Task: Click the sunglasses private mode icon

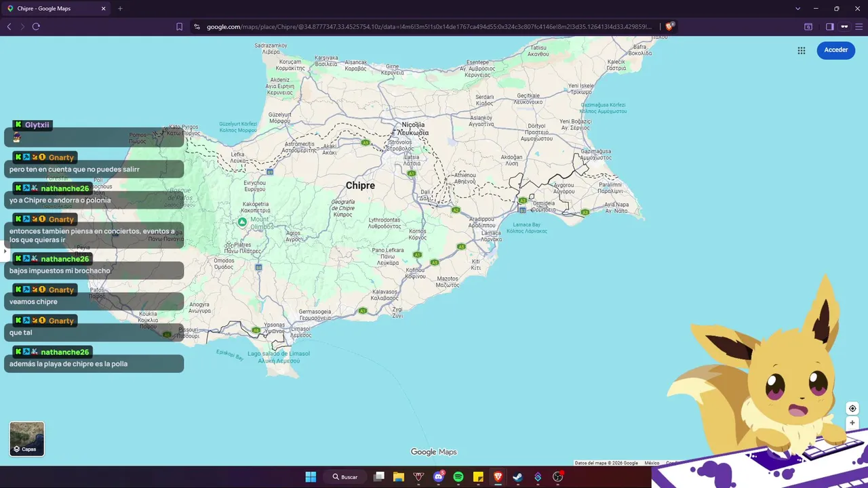Action: [x=844, y=26]
